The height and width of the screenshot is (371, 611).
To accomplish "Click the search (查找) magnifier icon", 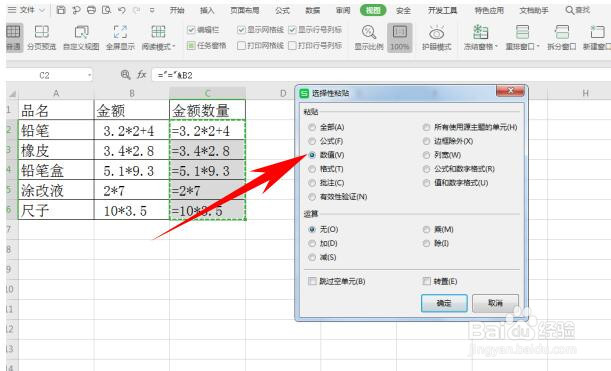I will (x=570, y=10).
